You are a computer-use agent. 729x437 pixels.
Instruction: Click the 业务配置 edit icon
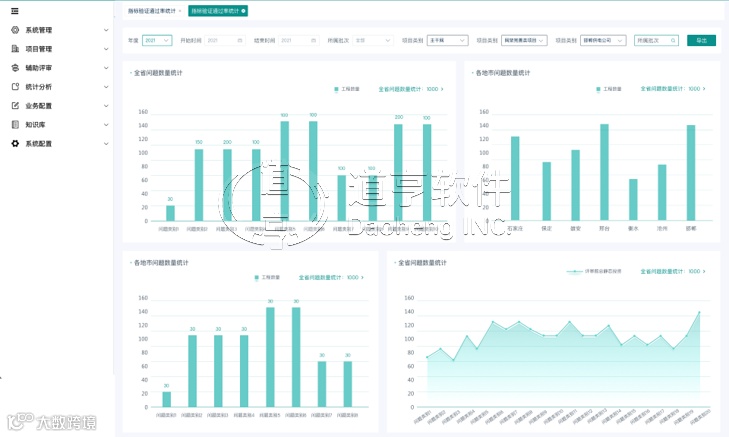pos(15,106)
